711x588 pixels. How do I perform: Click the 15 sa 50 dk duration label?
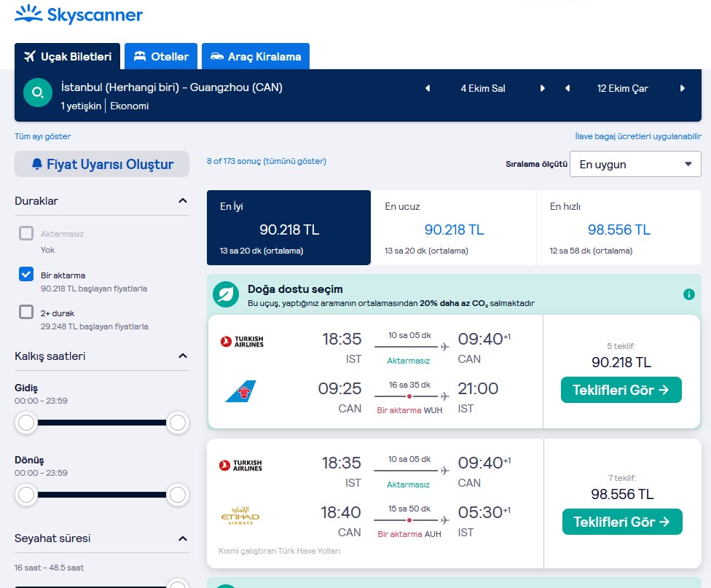[x=409, y=509]
